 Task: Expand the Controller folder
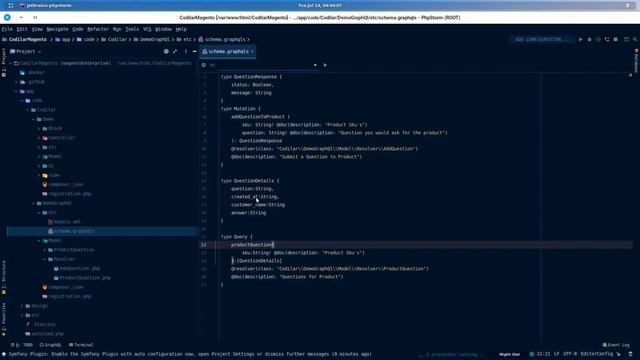[40, 138]
